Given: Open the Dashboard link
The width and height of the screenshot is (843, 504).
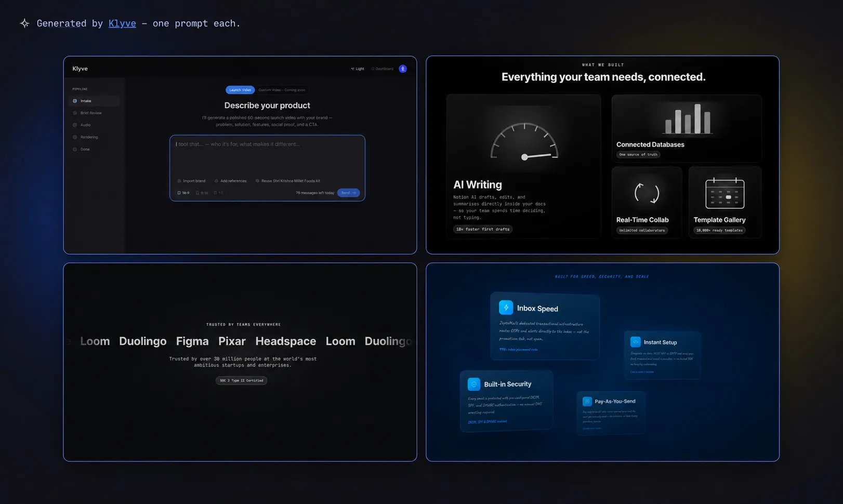Looking at the screenshot, I should coord(383,69).
